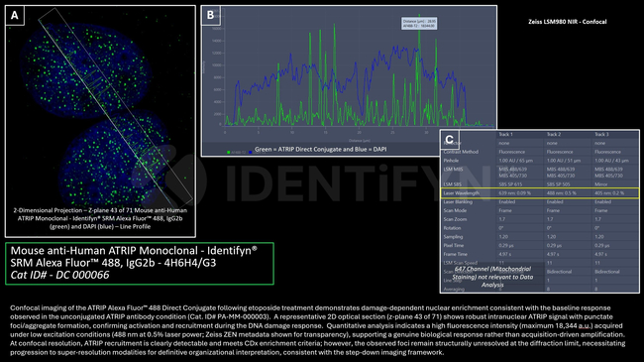Click the 'LSM MBS' row label
The width and height of the screenshot is (644, 362).
point(453,169)
